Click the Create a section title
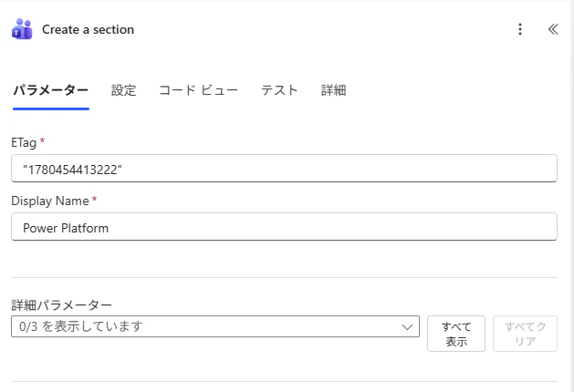This screenshot has height=392, width=574. click(x=88, y=29)
